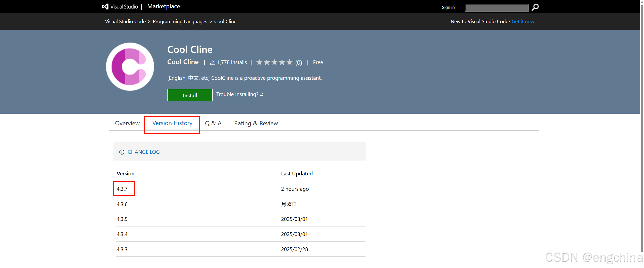Image resolution: width=644 pixels, height=268 pixels.
Task: Click the rating count (0)
Action: point(299,63)
